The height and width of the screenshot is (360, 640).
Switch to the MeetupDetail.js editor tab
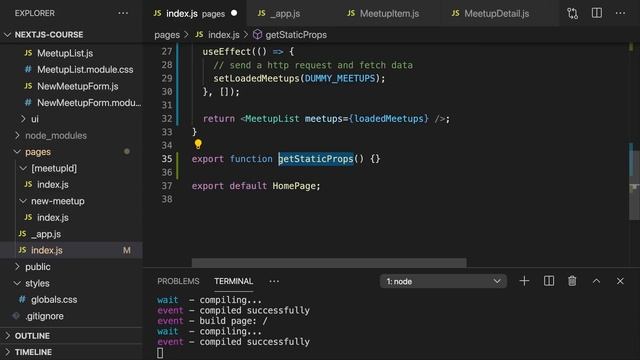496,13
